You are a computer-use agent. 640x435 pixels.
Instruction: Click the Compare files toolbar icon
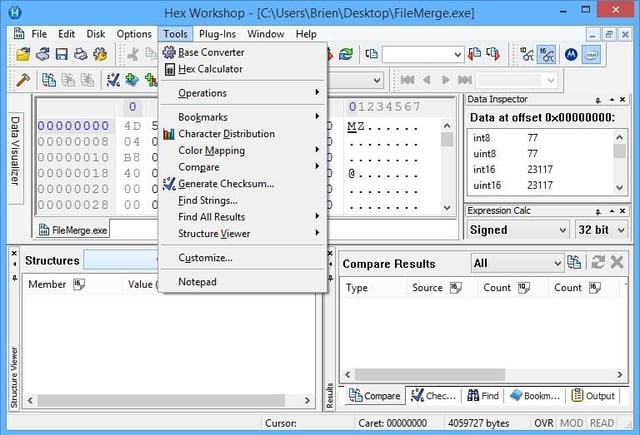click(49, 80)
